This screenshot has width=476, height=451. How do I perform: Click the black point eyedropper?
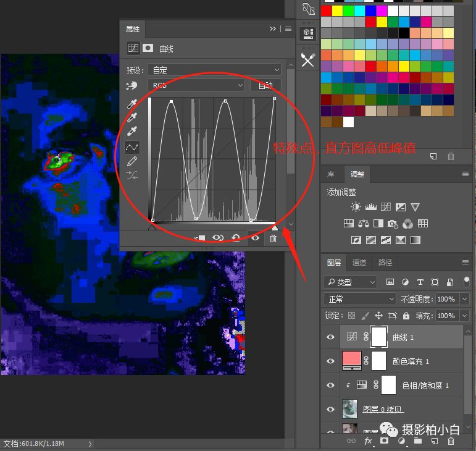click(x=132, y=104)
